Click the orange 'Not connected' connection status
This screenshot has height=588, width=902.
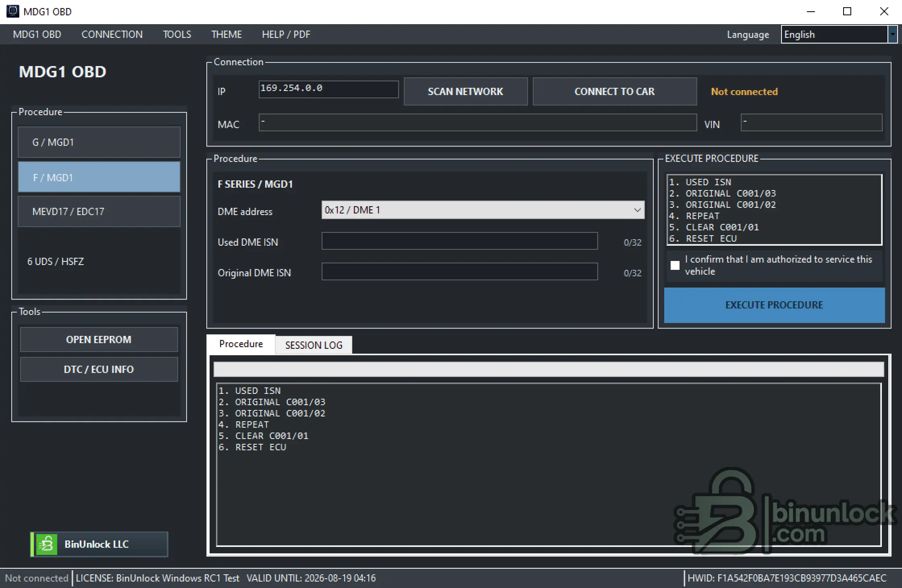744,92
